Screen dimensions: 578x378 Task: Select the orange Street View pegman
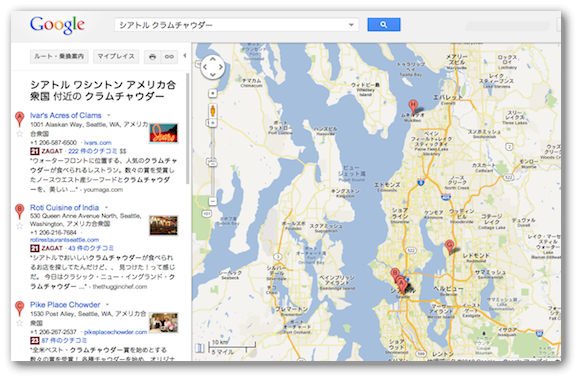tap(213, 111)
